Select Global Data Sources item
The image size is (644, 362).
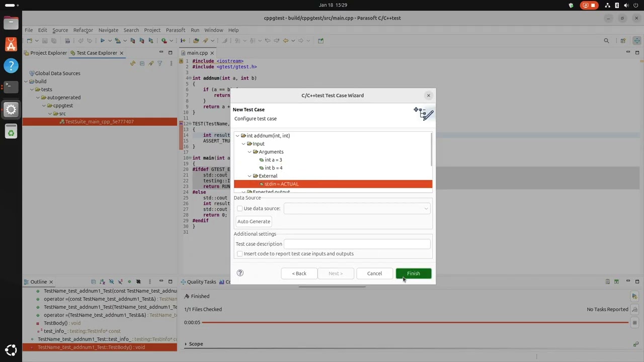[x=54, y=73]
